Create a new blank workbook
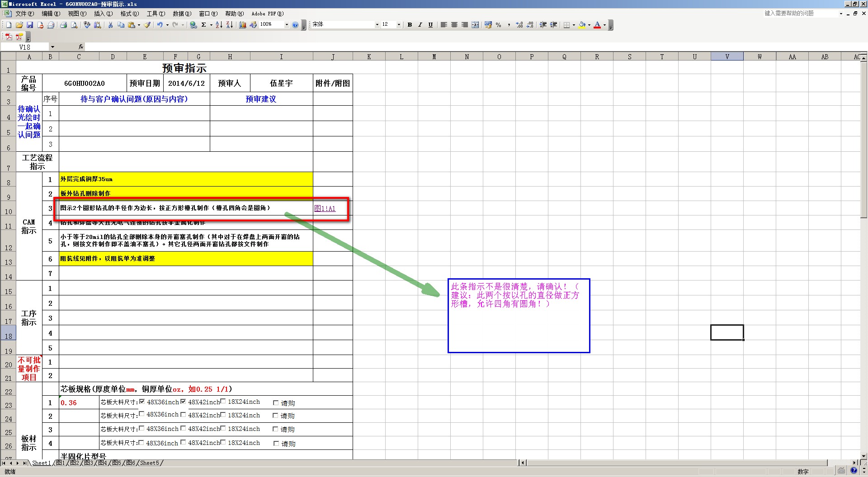 [9, 25]
